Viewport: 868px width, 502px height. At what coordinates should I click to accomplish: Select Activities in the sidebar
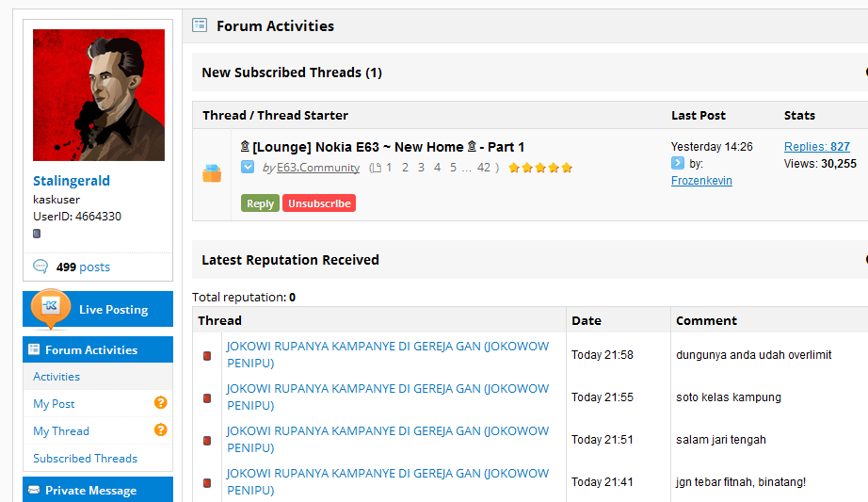click(56, 377)
